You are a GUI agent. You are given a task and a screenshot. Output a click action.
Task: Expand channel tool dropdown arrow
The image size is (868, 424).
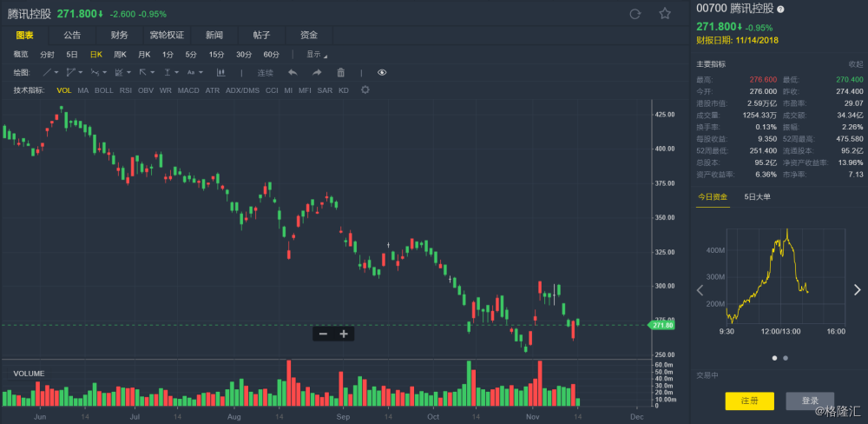tap(80, 73)
